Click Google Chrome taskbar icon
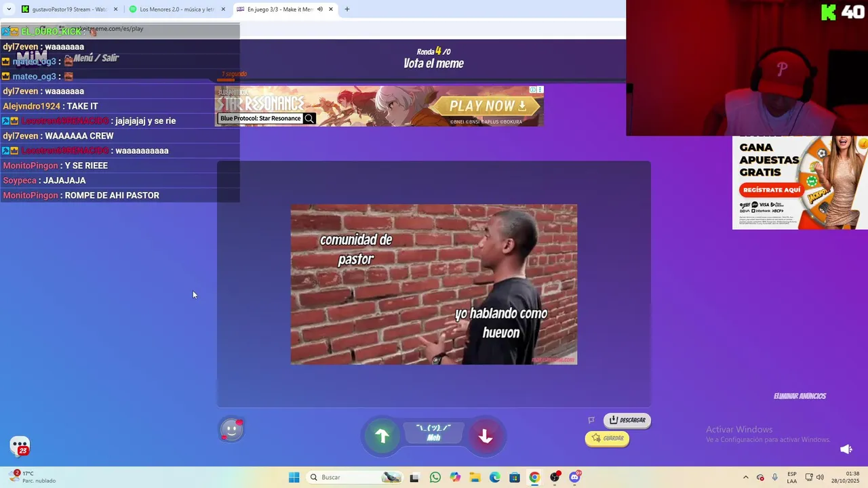Screen dimensions: 868x488 tap(534, 477)
